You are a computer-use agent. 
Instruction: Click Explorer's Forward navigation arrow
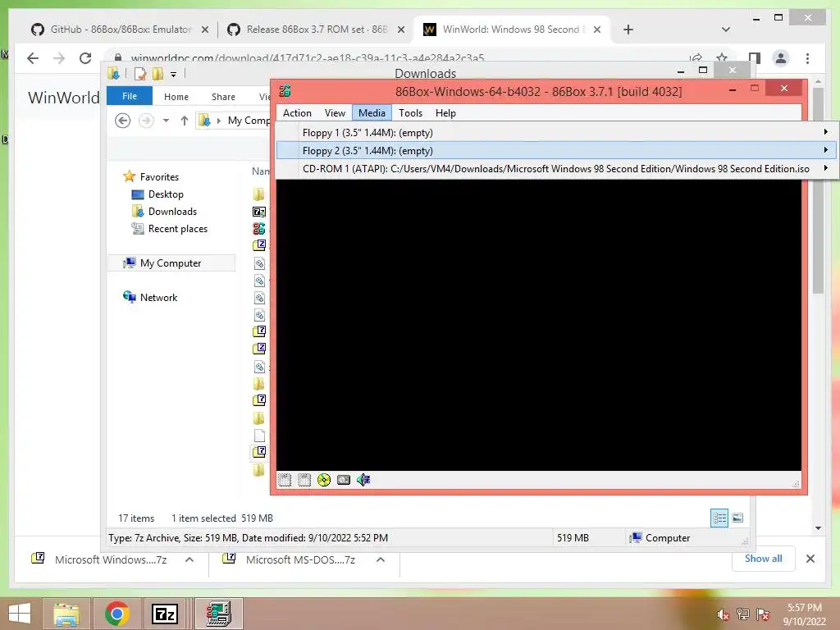(x=146, y=121)
